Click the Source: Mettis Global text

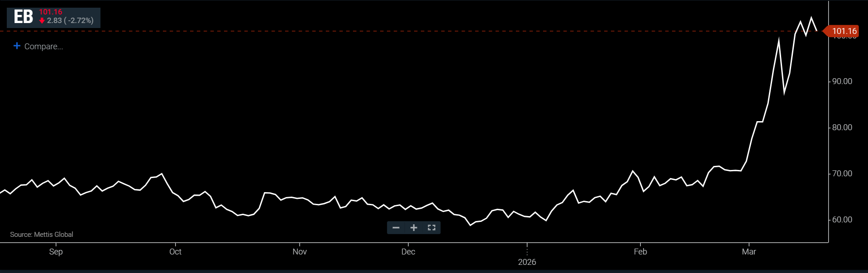(x=42, y=235)
